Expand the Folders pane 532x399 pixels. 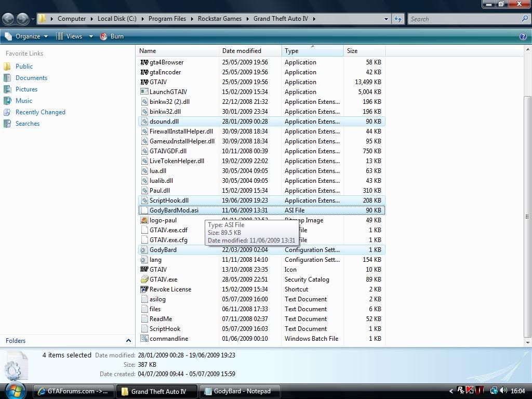pyautogui.click(x=128, y=341)
